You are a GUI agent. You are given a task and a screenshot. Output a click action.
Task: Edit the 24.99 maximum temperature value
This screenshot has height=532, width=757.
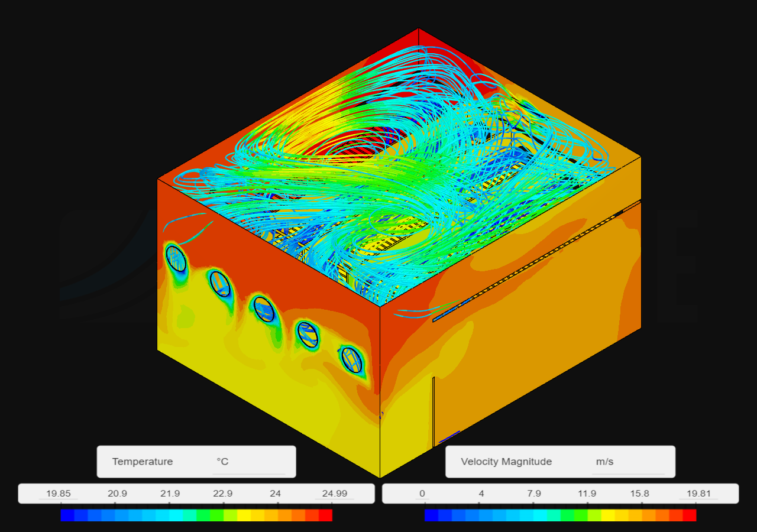tap(335, 494)
